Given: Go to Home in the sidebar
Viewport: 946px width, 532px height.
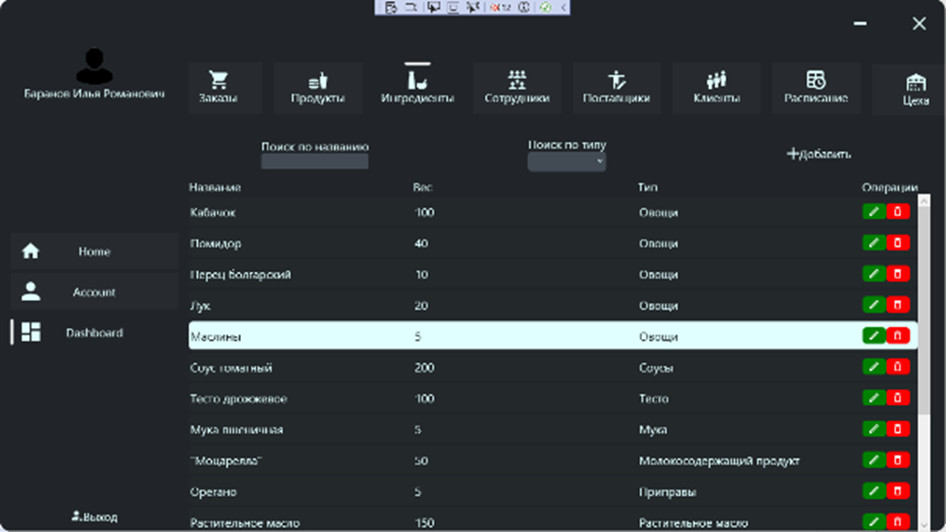Looking at the screenshot, I should click(94, 252).
